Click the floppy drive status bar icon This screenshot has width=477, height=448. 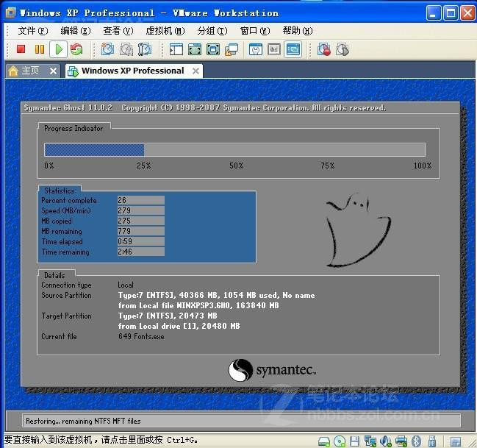(x=354, y=441)
